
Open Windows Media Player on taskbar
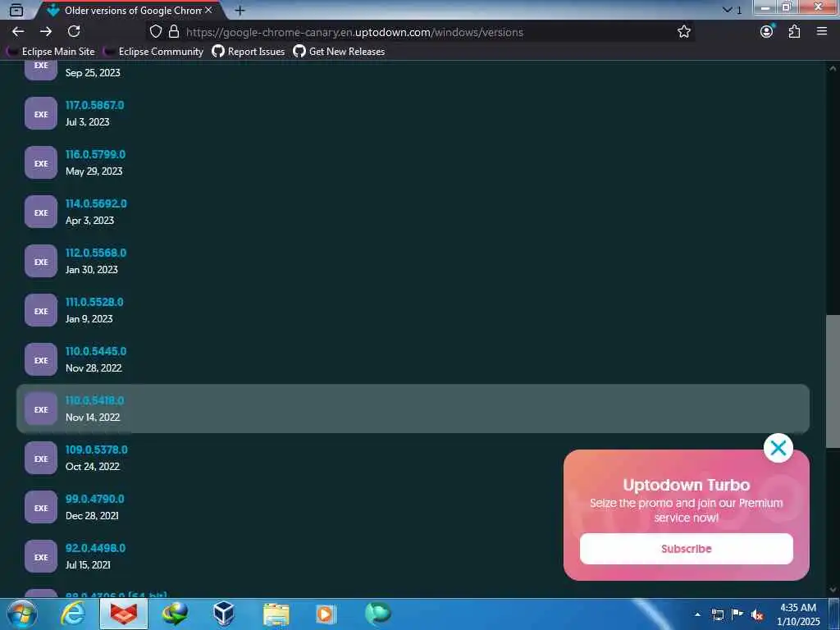pyautogui.click(x=326, y=614)
